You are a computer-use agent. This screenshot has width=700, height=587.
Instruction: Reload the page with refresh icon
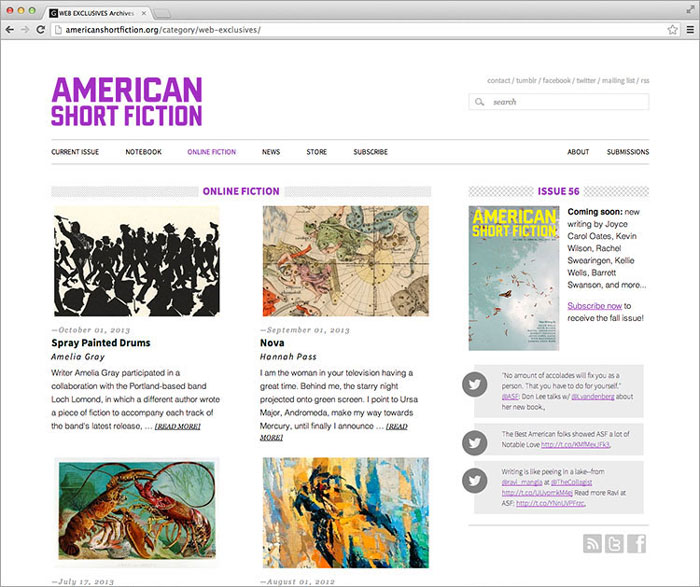click(x=40, y=30)
